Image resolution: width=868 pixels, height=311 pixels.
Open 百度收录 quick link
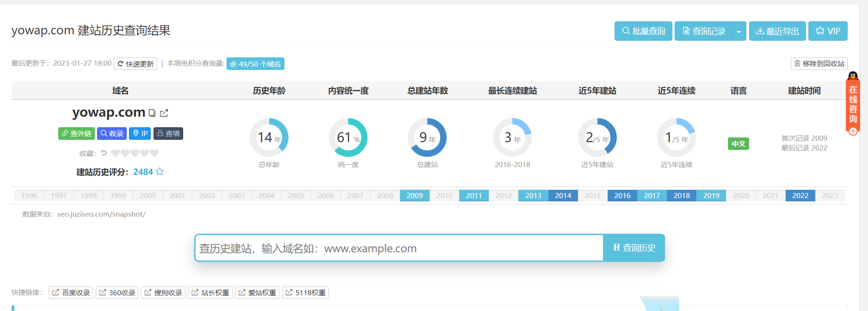(71, 292)
